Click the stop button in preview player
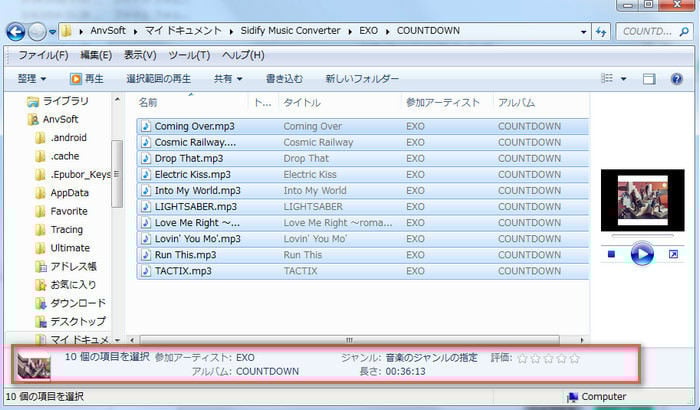The width and height of the screenshot is (700, 410). [x=612, y=254]
